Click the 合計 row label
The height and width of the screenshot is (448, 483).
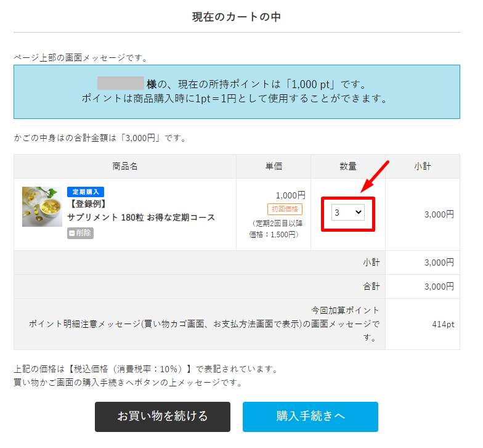point(371,287)
